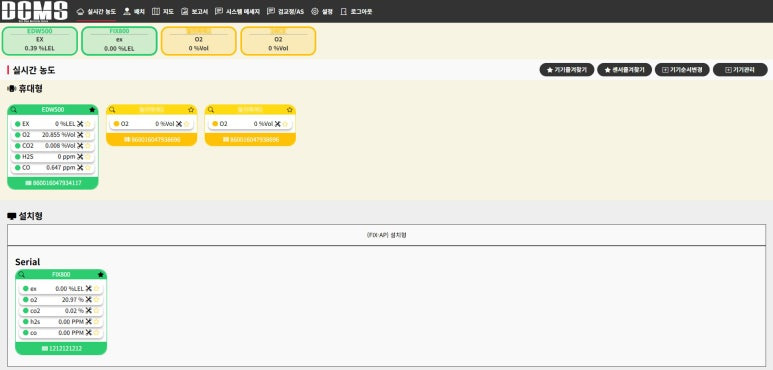Open wrench settings for FIX800 co sensor
Viewport: 773px width, 370px height.
(x=89, y=333)
